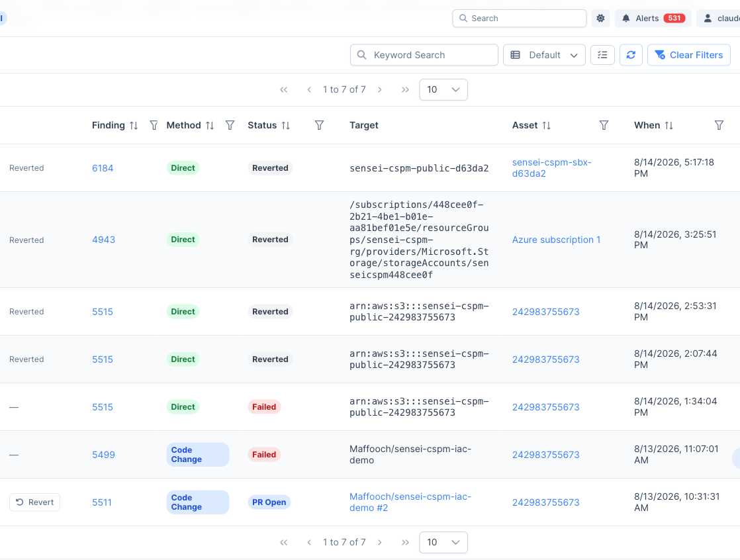Viewport: 740px width, 560px height.
Task: Click into Keyword Search box
Action: [424, 55]
